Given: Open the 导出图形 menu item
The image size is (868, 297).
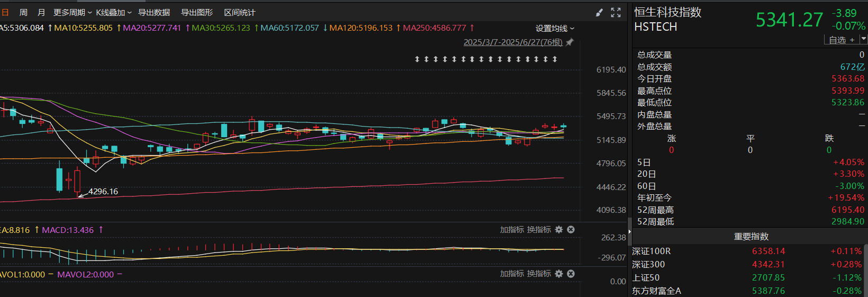Looking at the screenshot, I should click(x=197, y=13).
